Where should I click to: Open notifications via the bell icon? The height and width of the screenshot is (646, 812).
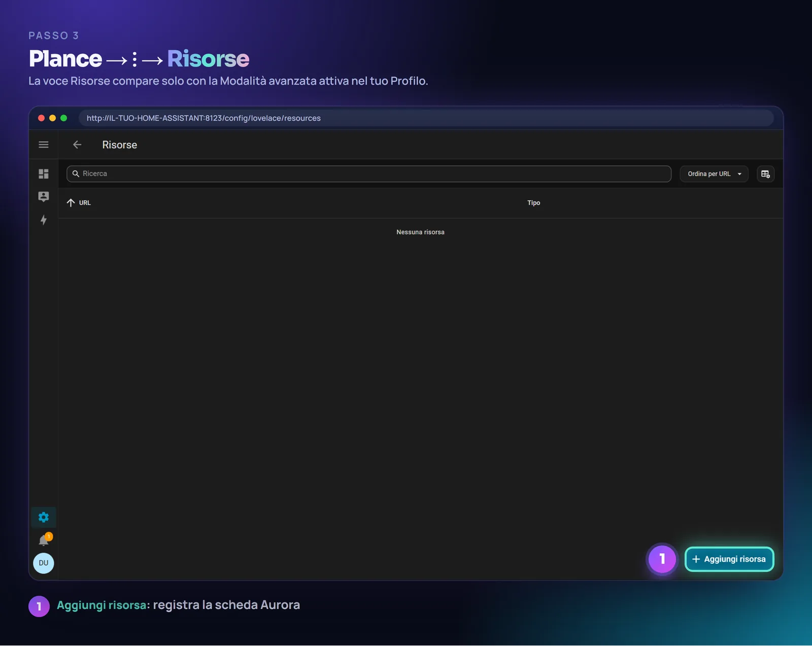(44, 540)
